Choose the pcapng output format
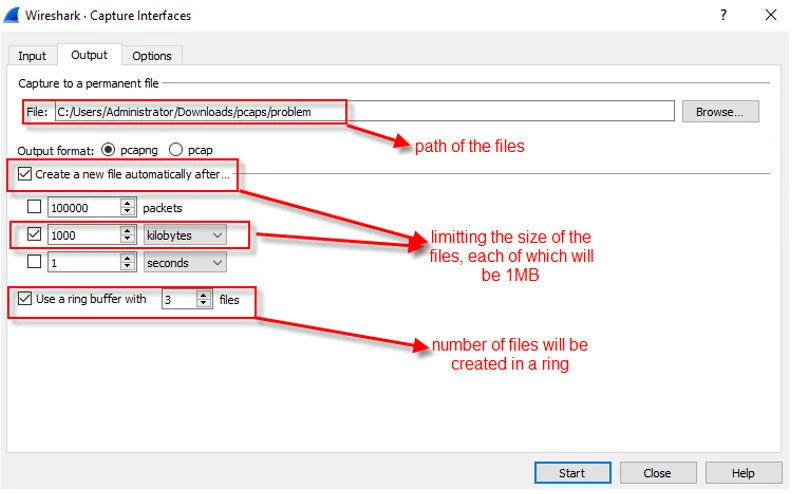 tap(108, 150)
